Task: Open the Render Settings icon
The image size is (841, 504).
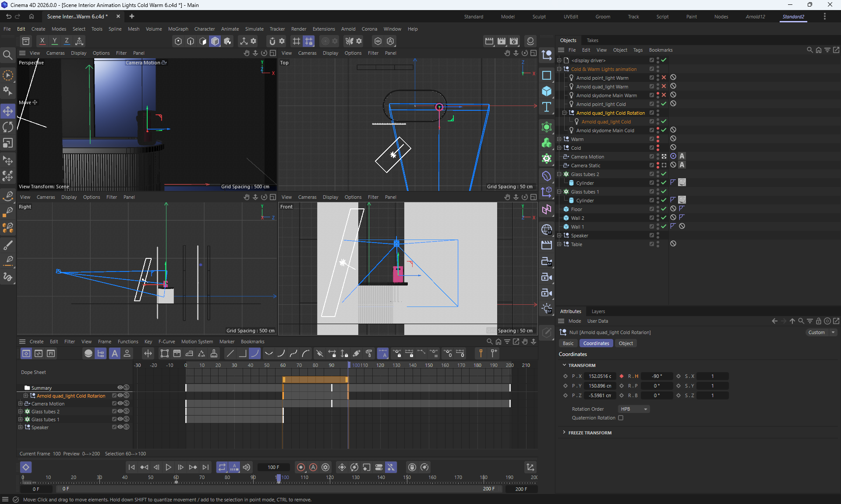Action: [514, 41]
